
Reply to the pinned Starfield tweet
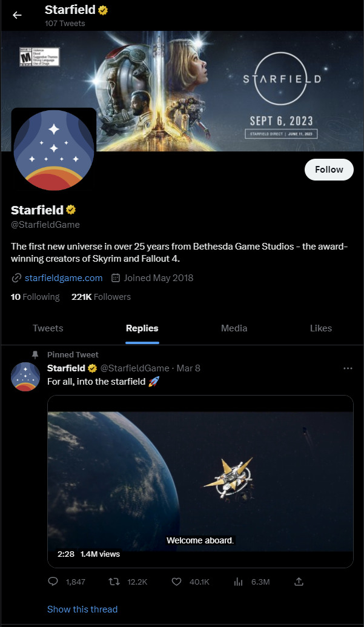pyautogui.click(x=53, y=582)
